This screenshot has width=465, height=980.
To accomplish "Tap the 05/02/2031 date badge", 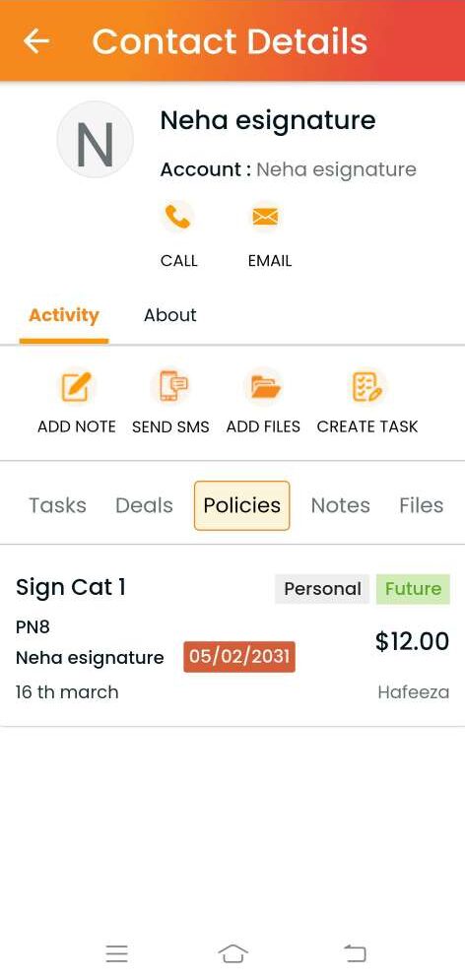I will pos(239,656).
